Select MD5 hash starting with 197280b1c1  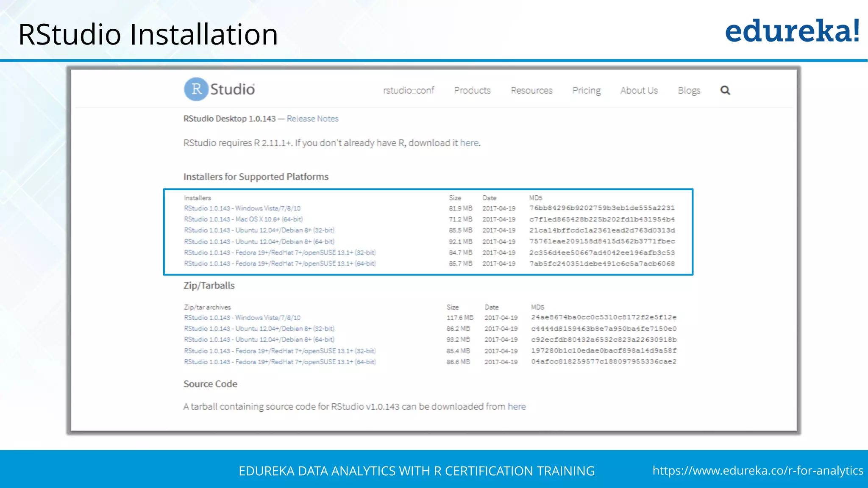point(604,351)
